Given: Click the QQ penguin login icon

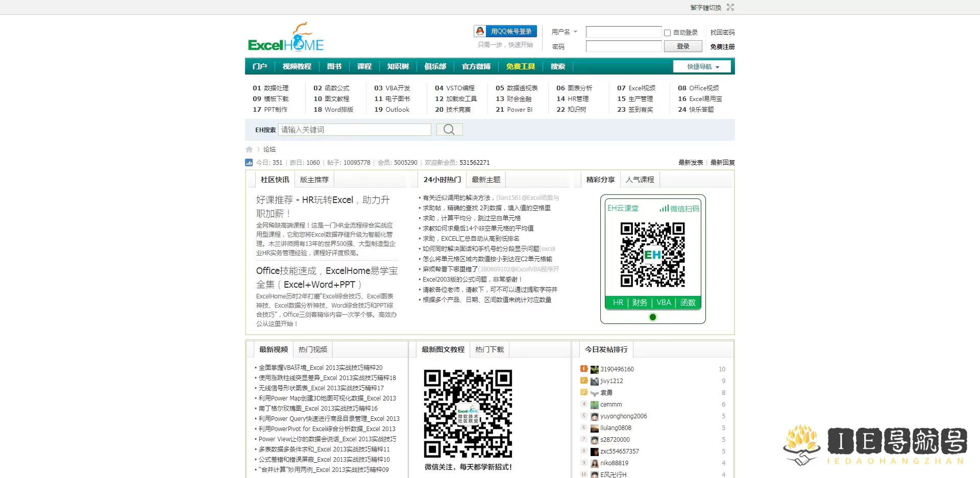Looking at the screenshot, I should [x=480, y=31].
